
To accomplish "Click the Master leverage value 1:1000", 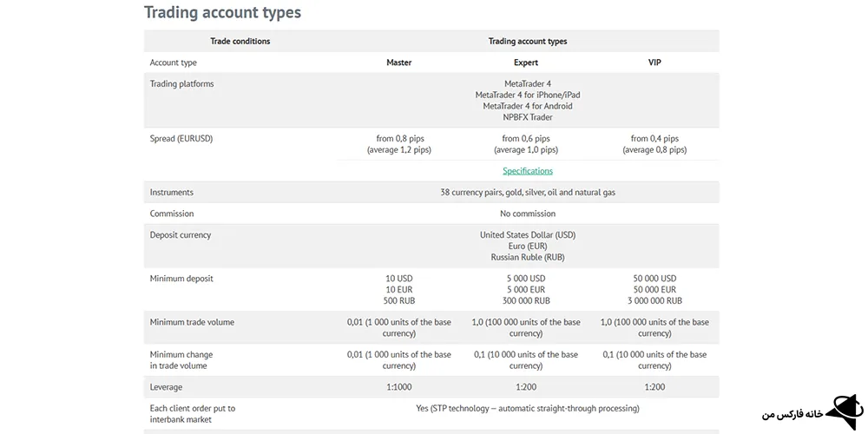I will pos(398,387).
